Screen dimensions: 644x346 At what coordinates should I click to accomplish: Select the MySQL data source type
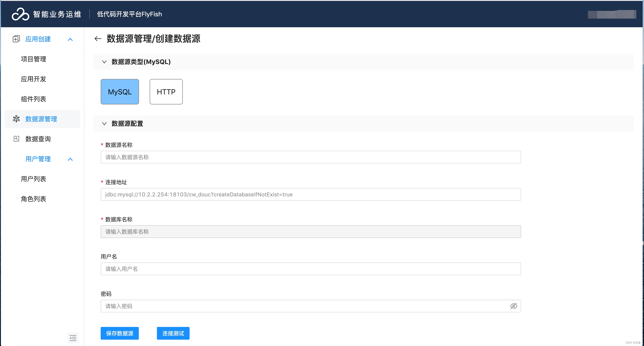[120, 92]
